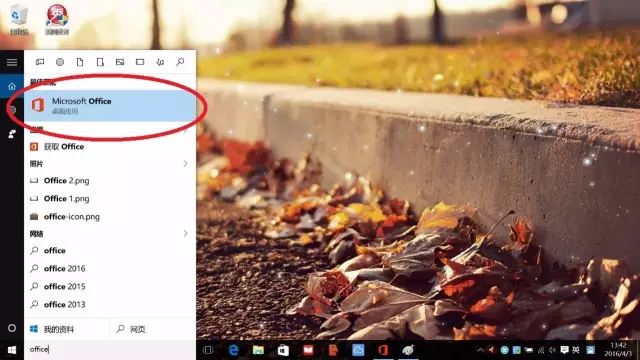Filter results by web search magnifier icon

tap(180, 62)
